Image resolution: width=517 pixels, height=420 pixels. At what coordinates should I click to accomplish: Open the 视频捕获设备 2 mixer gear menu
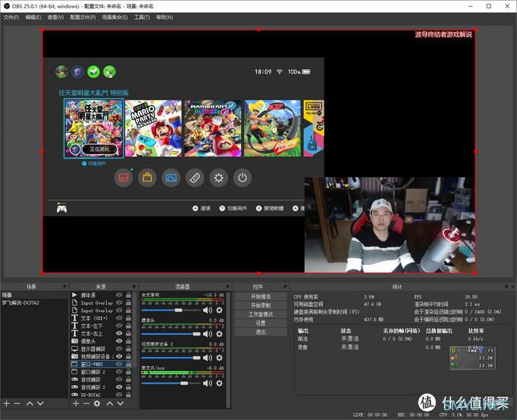(219, 358)
